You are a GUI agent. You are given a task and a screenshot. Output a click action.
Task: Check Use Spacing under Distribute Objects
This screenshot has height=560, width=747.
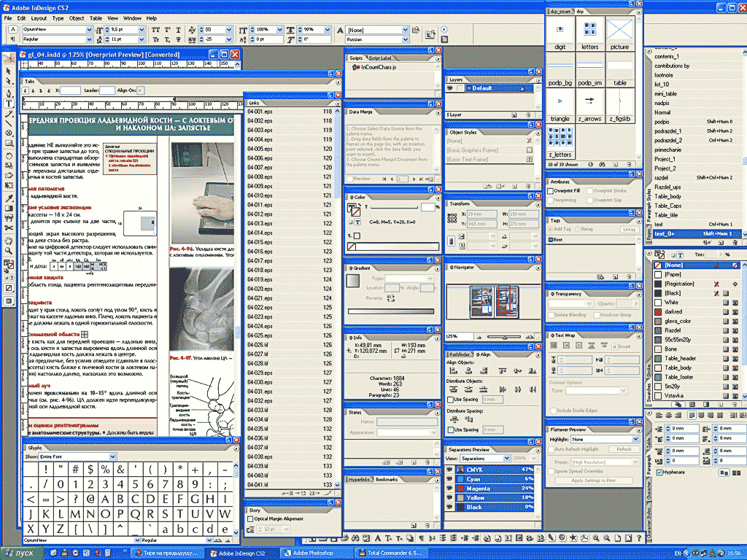pos(450,400)
